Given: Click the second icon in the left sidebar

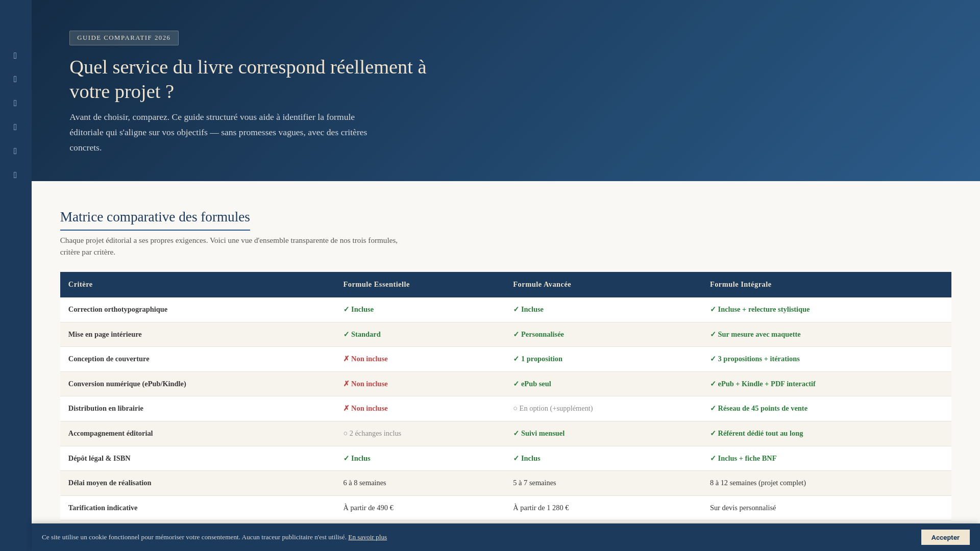Looking at the screenshot, I should (x=15, y=79).
